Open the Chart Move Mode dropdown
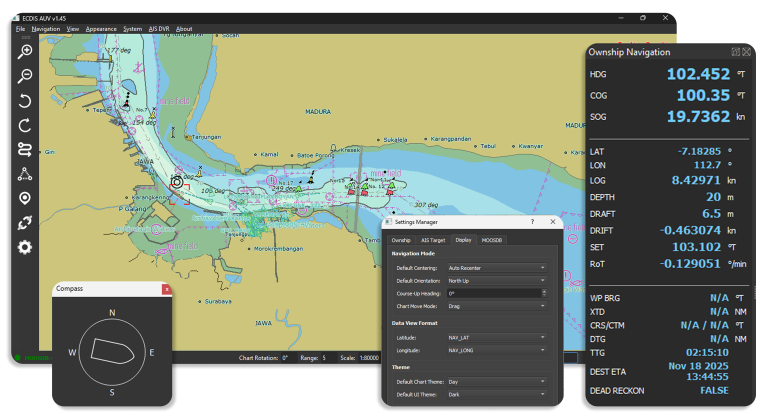 click(x=497, y=306)
